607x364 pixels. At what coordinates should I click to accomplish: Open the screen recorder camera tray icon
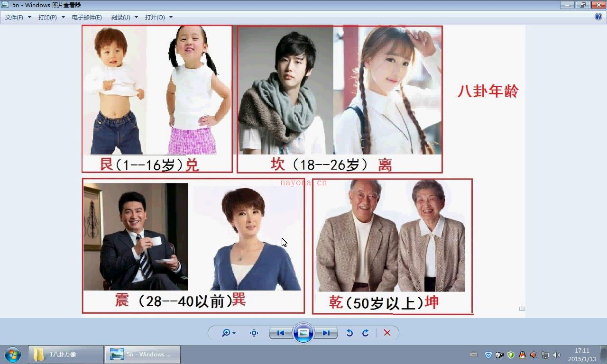tap(499, 355)
